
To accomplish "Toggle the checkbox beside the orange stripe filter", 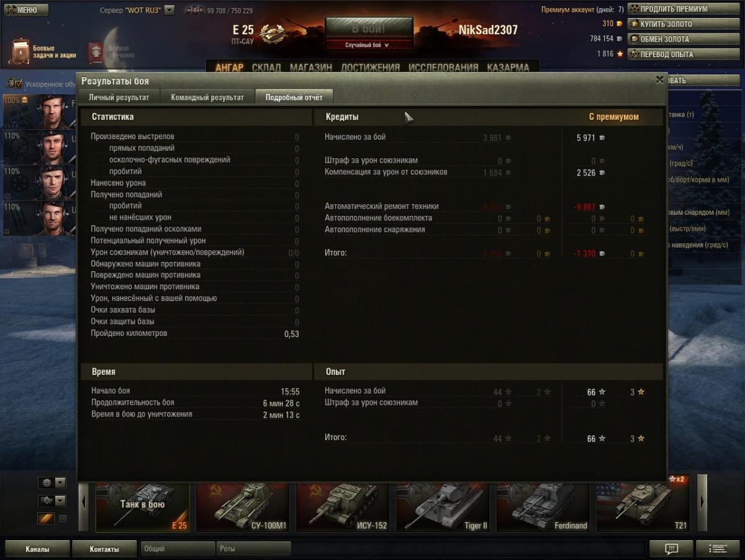I will click(63, 518).
